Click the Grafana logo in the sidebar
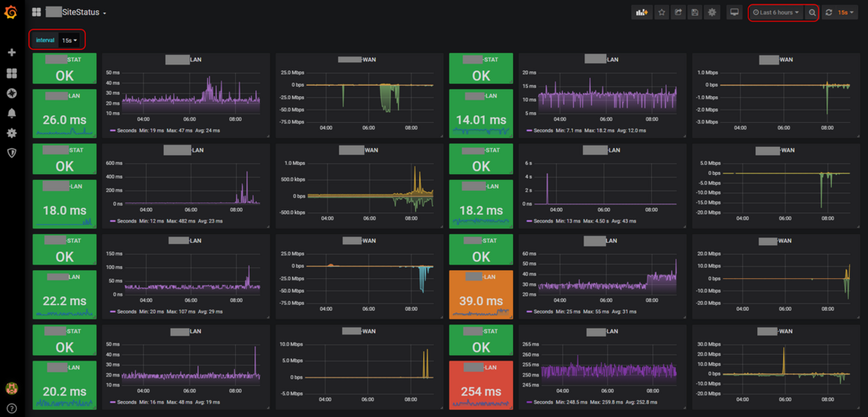The width and height of the screenshot is (868, 417). click(x=11, y=12)
